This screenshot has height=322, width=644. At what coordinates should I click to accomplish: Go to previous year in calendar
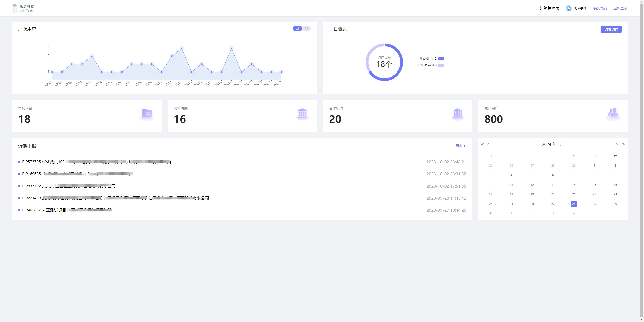click(482, 144)
